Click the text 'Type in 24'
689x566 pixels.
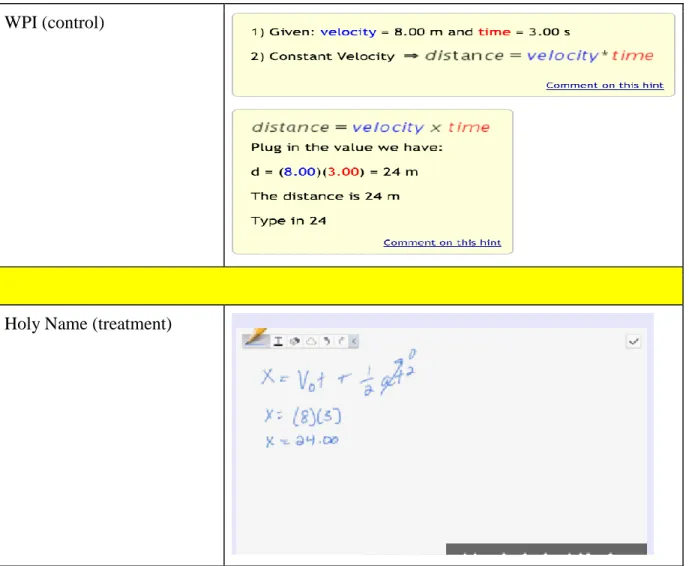click(x=289, y=221)
